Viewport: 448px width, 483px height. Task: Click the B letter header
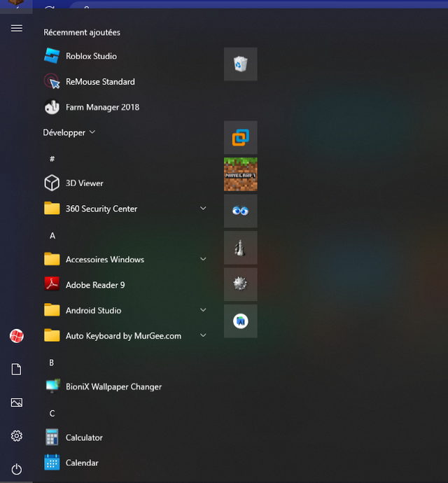pos(52,363)
